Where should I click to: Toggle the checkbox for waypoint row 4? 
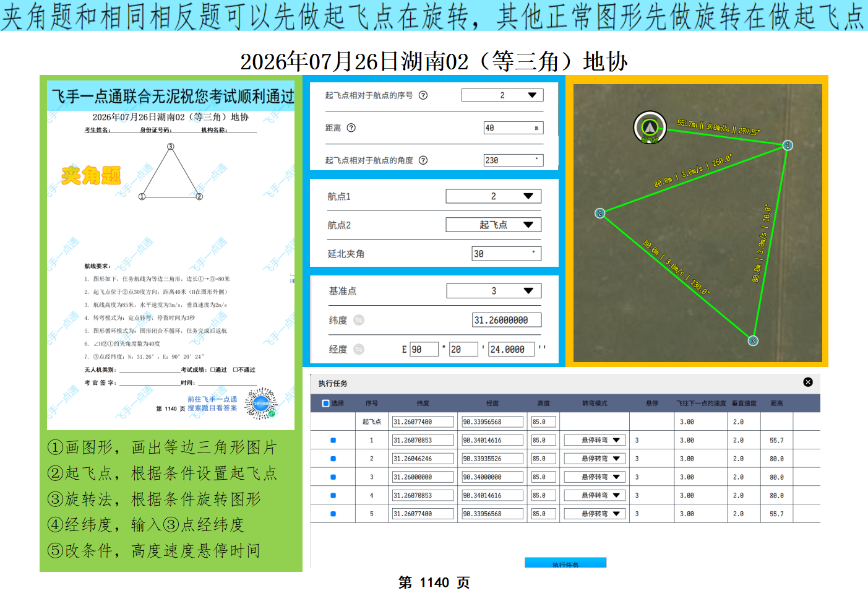[x=333, y=496]
